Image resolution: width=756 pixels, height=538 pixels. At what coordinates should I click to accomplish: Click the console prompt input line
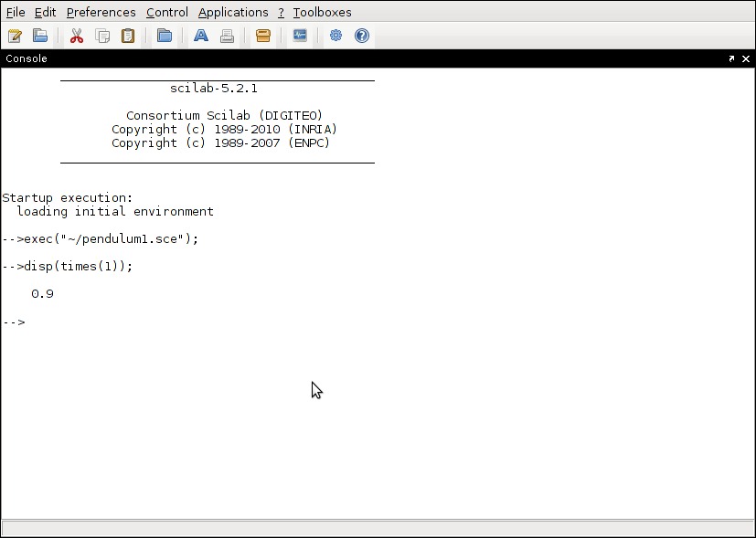pyautogui.click(x=183, y=322)
